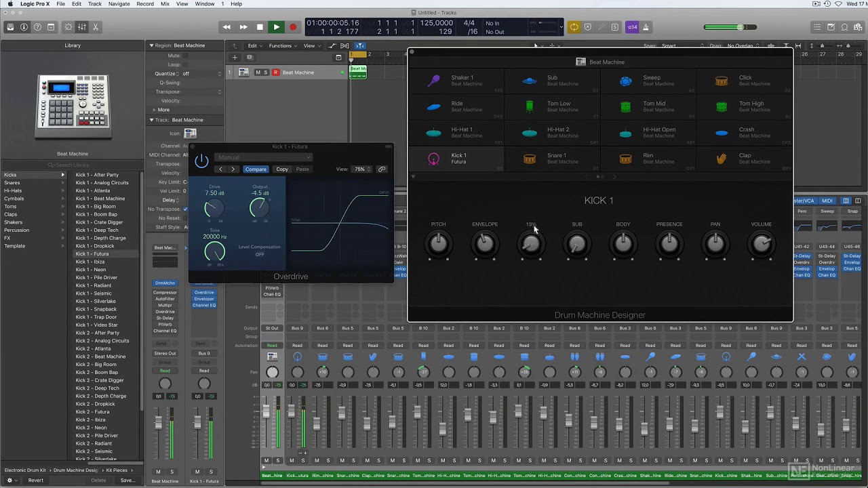Select the Sweep pad in Drum Machine Designer

coord(648,81)
